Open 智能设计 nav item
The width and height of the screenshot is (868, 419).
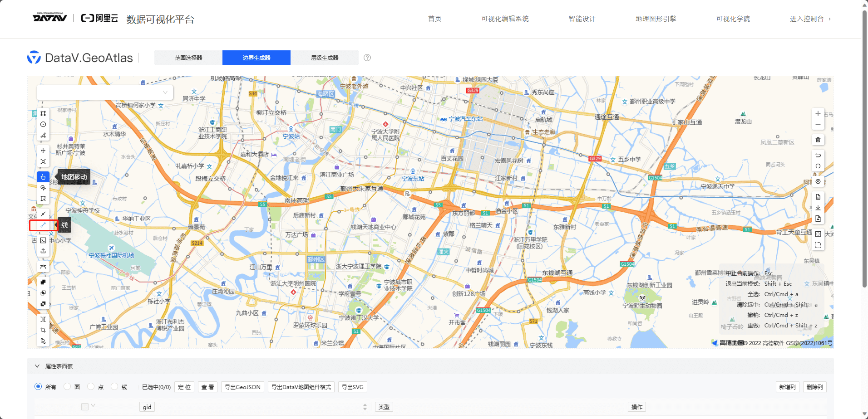pos(582,19)
